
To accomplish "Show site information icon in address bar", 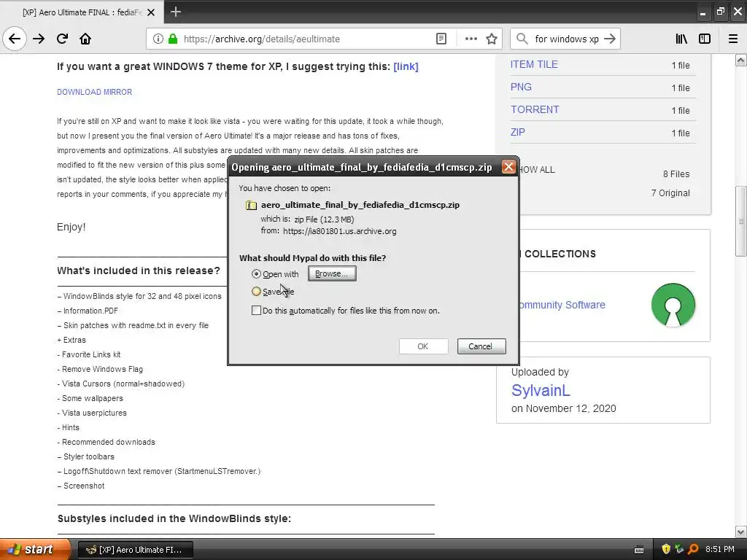I will click(x=158, y=39).
